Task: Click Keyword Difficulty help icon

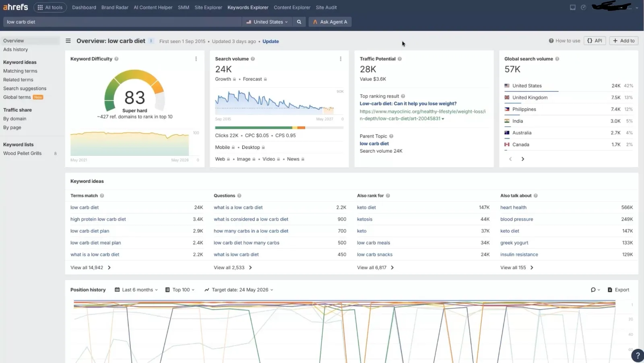Action: [116, 59]
